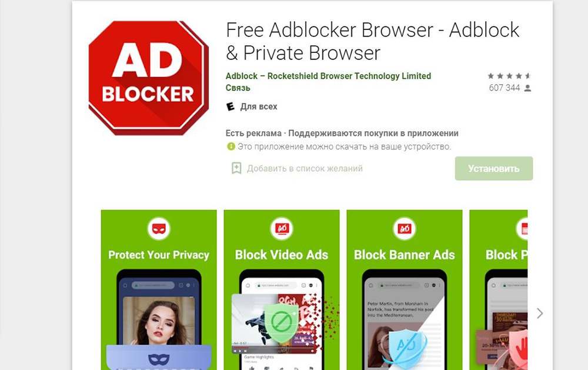Click the E content rating icon
The width and height of the screenshot is (588, 370).
pyautogui.click(x=230, y=106)
